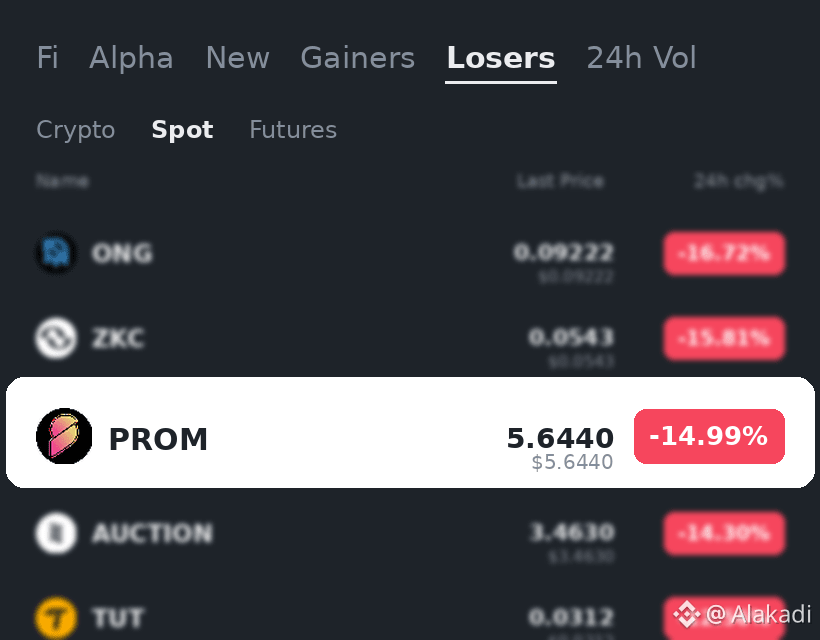
Task: Switch to the Futures sub-tab
Action: 293,130
